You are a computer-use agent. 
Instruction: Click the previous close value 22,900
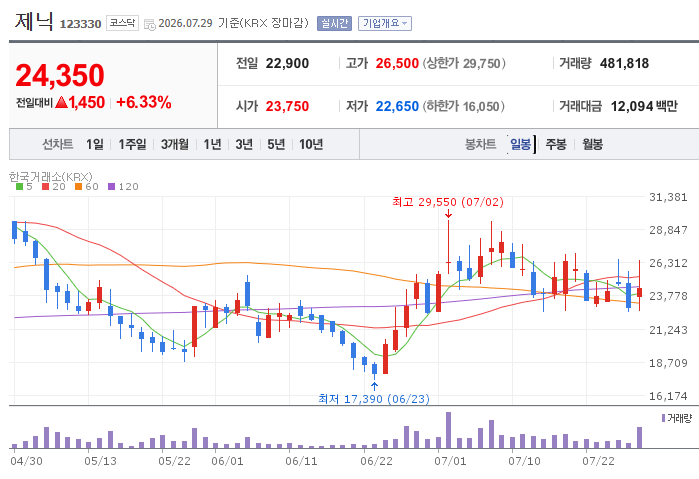(x=287, y=63)
